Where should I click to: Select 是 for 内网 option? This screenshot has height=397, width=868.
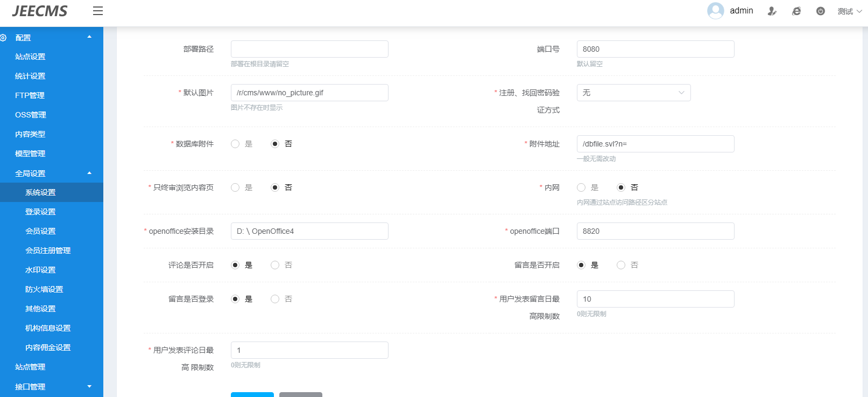(581, 187)
